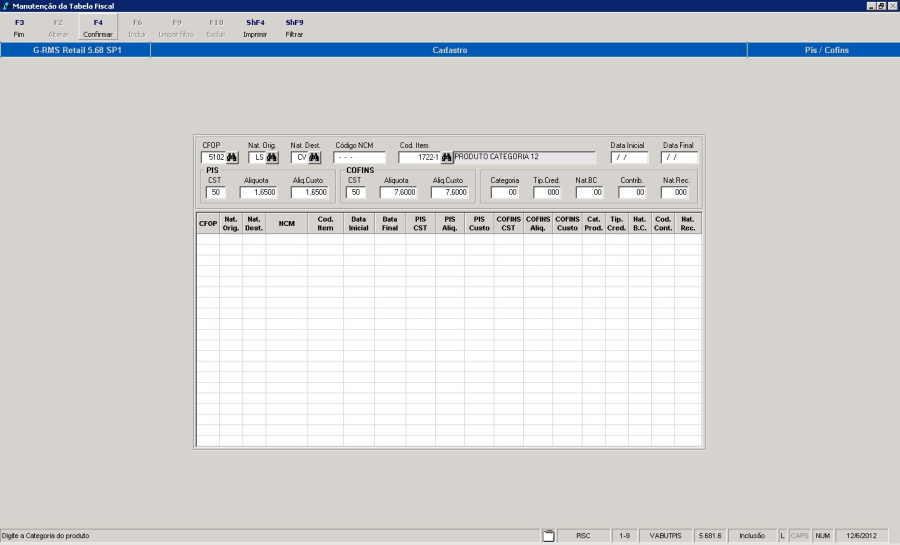
Task: Click the Contrib. input field
Action: (x=632, y=192)
